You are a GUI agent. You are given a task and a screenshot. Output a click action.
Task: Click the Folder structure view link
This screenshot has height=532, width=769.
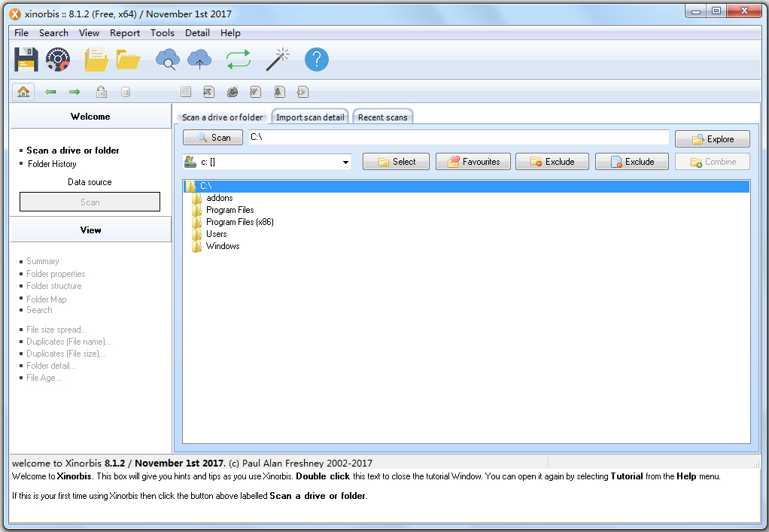54,286
